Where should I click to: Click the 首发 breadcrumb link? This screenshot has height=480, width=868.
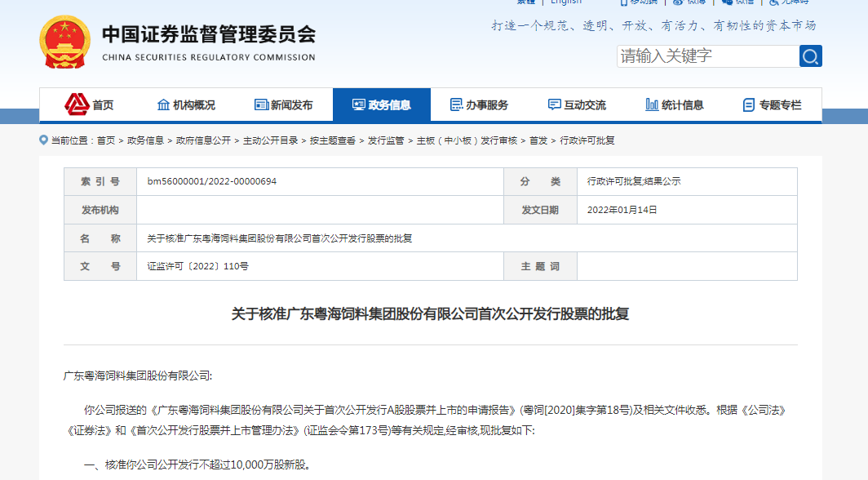point(538,140)
